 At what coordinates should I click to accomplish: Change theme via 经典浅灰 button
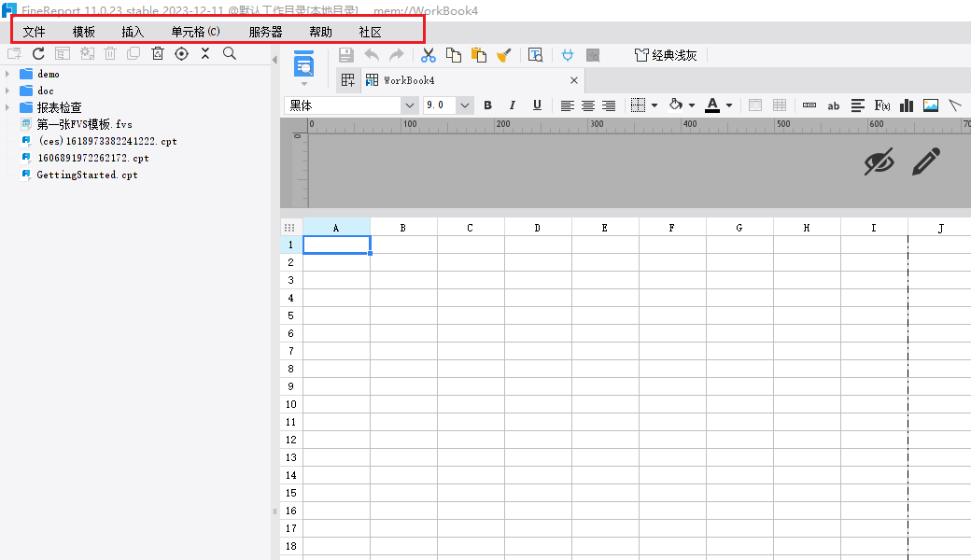tap(666, 56)
